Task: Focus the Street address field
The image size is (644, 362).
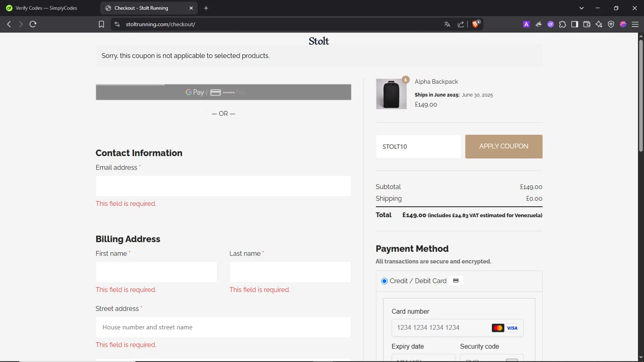Action: click(x=223, y=327)
